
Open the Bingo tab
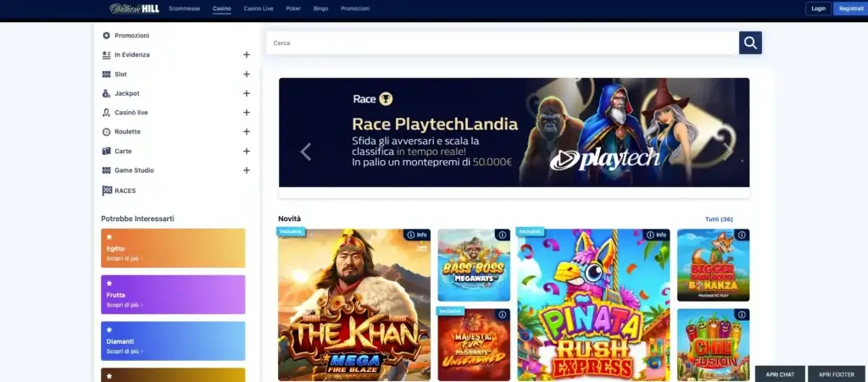320,8
